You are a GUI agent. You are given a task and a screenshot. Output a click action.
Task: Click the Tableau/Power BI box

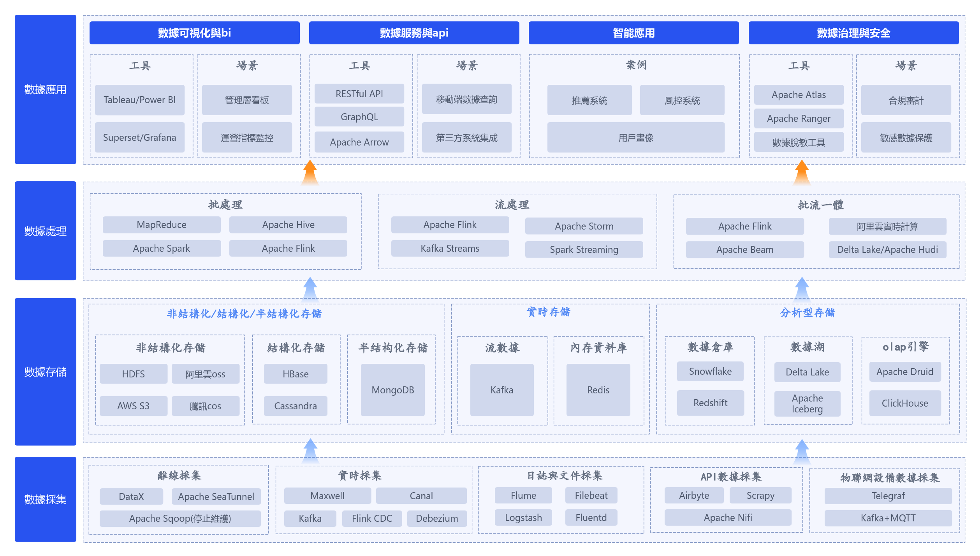pyautogui.click(x=139, y=100)
